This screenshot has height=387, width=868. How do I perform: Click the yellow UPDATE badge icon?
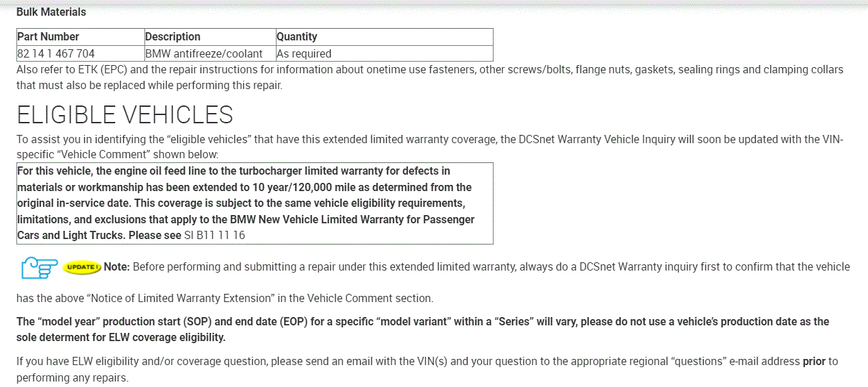click(81, 266)
